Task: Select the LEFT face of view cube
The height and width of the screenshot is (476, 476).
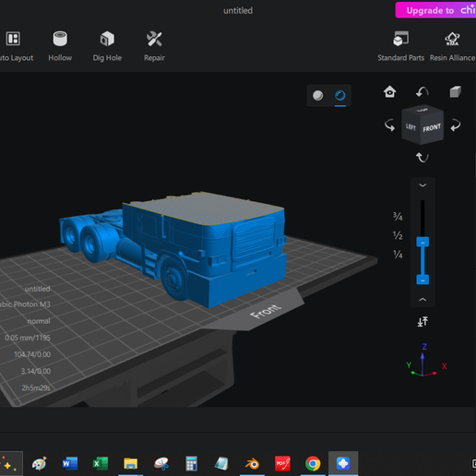Action: coord(411,126)
